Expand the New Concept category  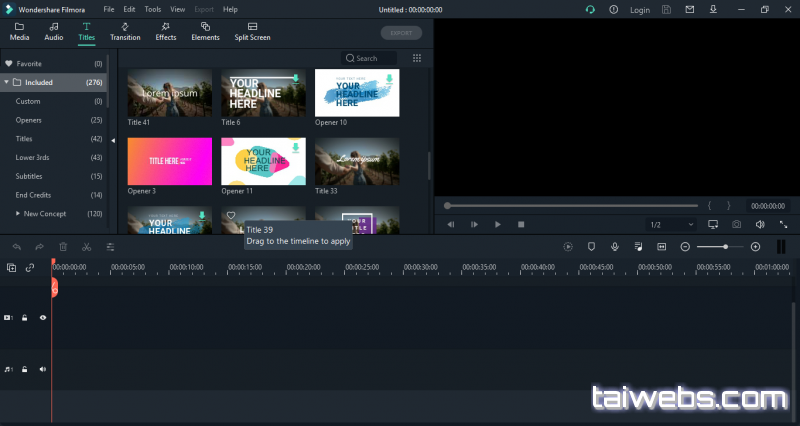(x=18, y=214)
